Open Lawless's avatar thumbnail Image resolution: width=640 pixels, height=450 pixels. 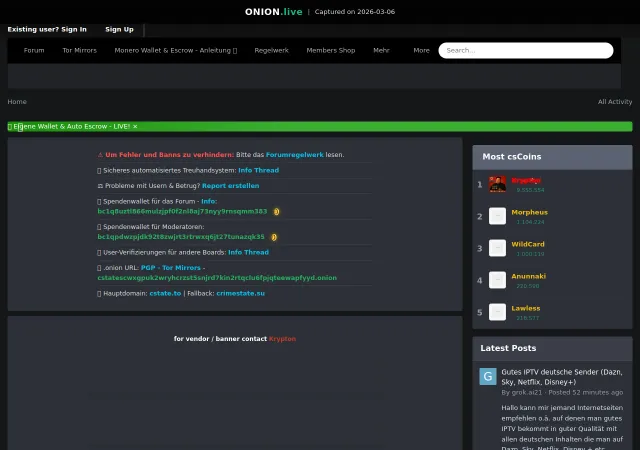(x=497, y=312)
